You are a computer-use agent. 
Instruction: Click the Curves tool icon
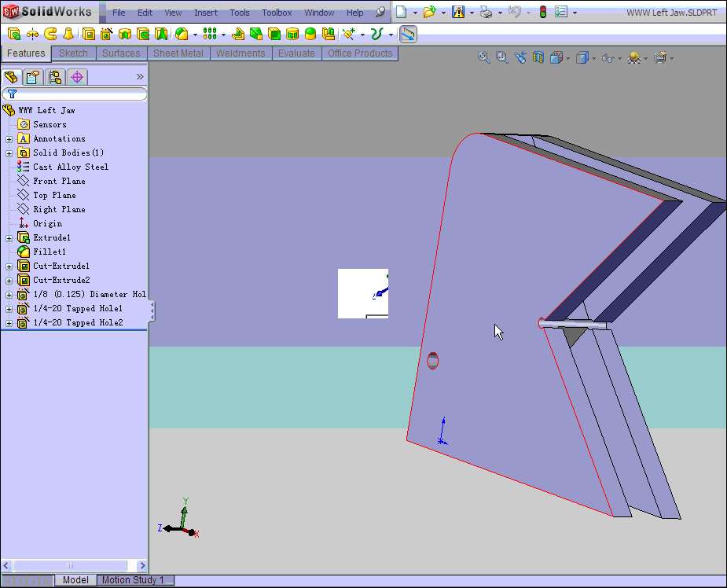click(x=377, y=34)
